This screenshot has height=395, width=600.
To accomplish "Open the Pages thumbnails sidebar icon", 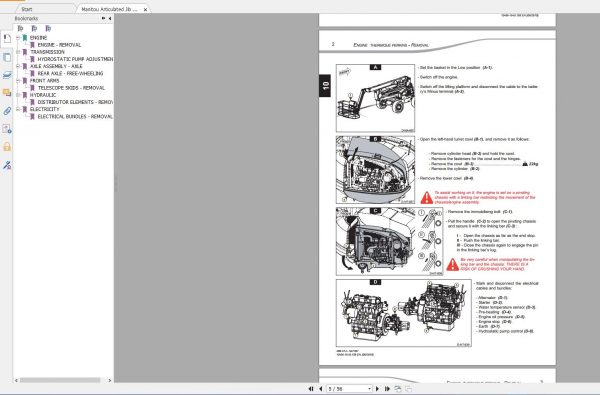I will click(x=7, y=57).
